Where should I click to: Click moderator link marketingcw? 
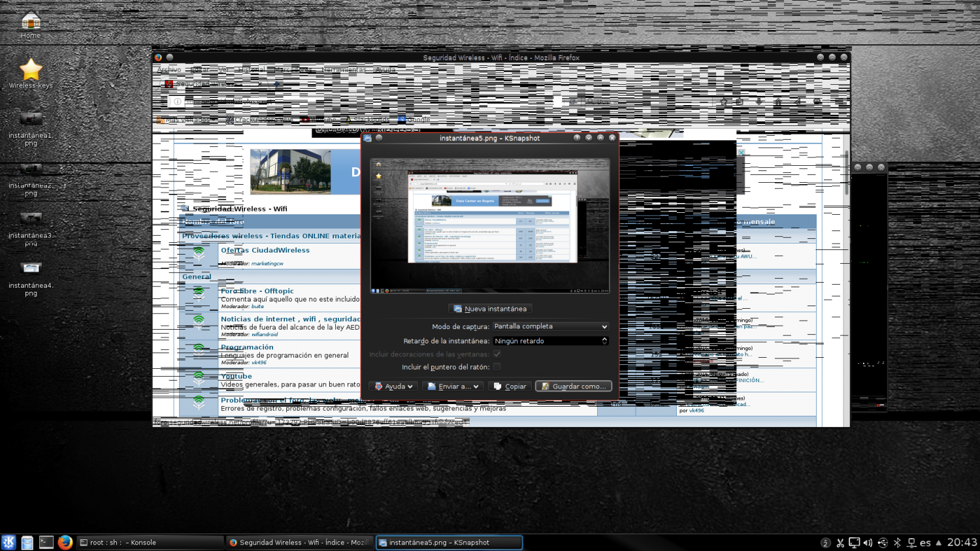coord(267,264)
